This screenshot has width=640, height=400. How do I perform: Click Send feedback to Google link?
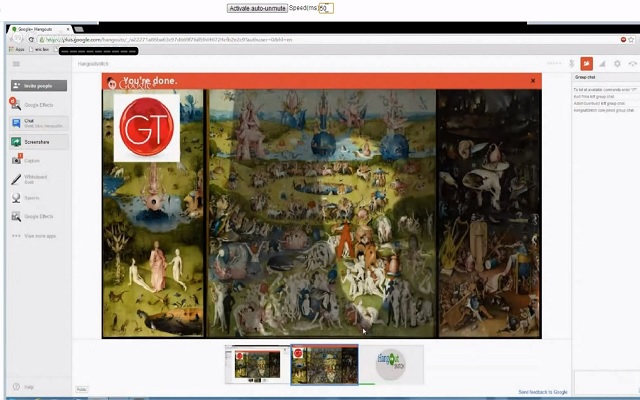pos(542,392)
